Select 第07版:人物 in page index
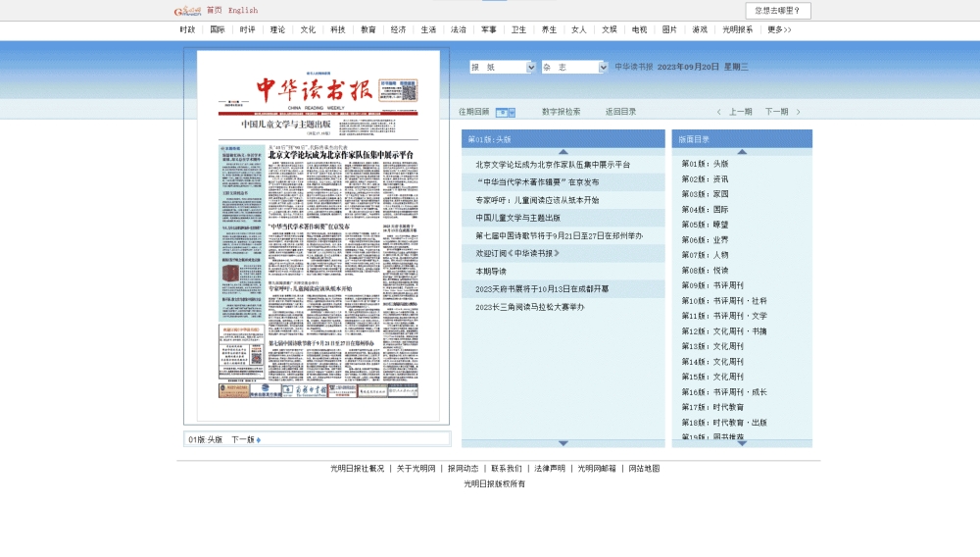Image resolution: width=980 pixels, height=557 pixels. (x=705, y=255)
